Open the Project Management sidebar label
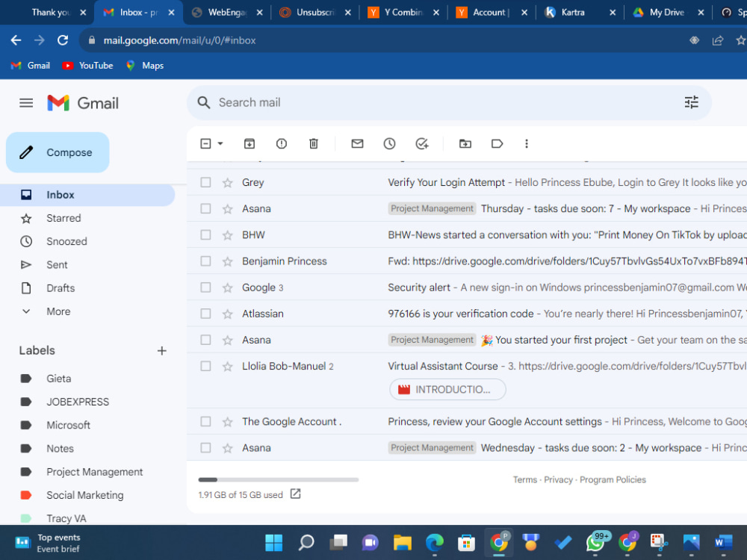747x560 pixels. (94, 472)
